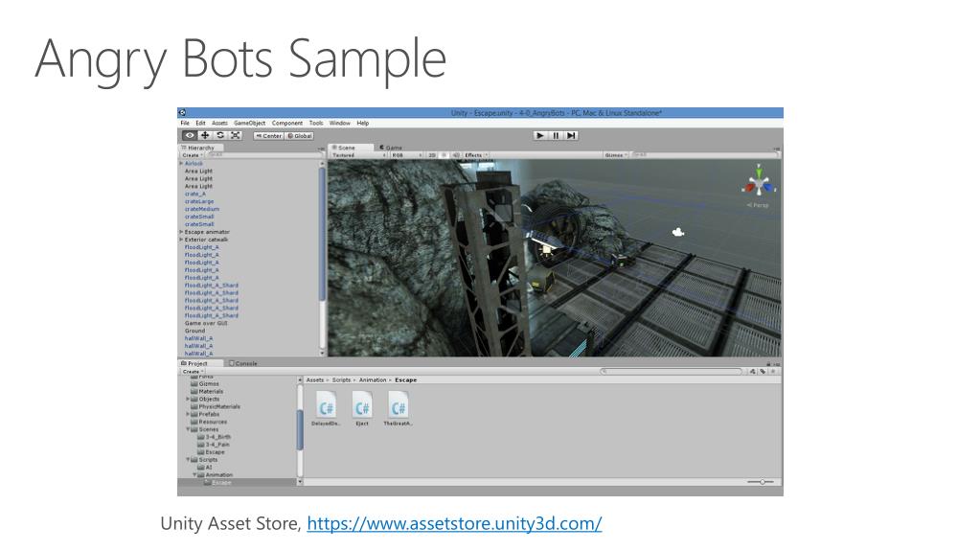Open the Component menu
This screenshot has height=551, width=980.
[x=286, y=124]
